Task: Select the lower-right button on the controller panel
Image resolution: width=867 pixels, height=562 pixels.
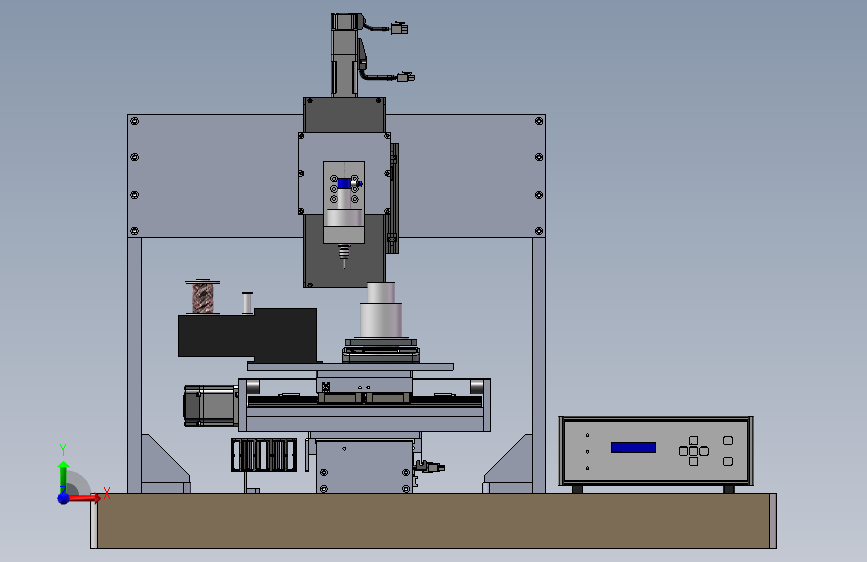Action: click(728, 461)
